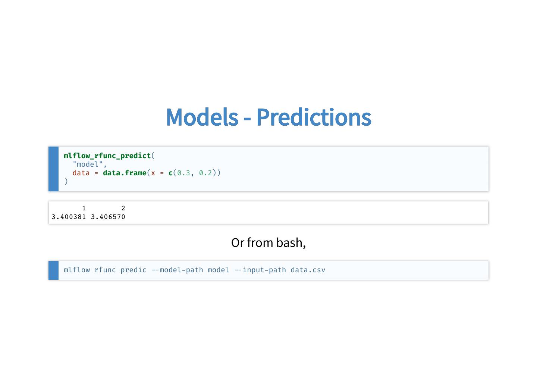The image size is (537, 392).
Task: Click the word predic in the bash command
Action: click(134, 270)
